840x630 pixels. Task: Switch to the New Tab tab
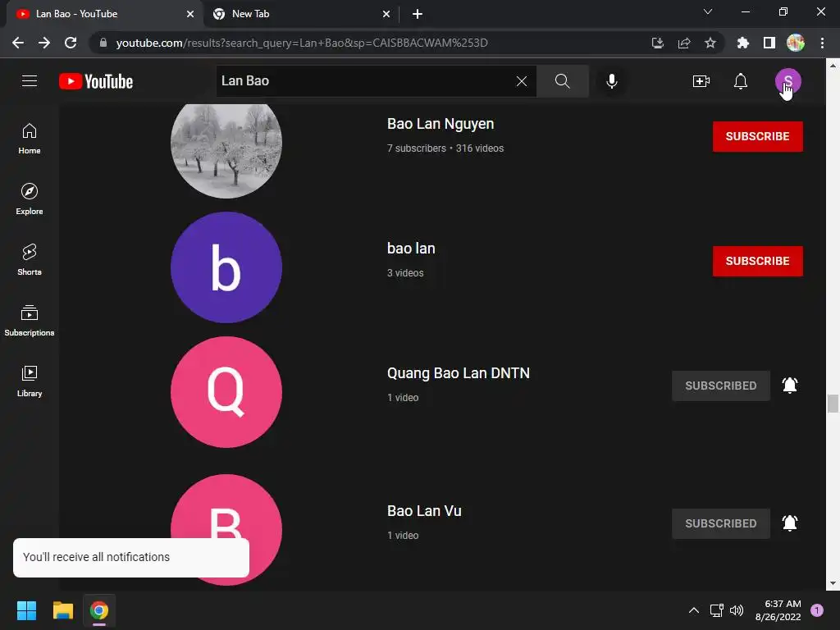click(300, 14)
